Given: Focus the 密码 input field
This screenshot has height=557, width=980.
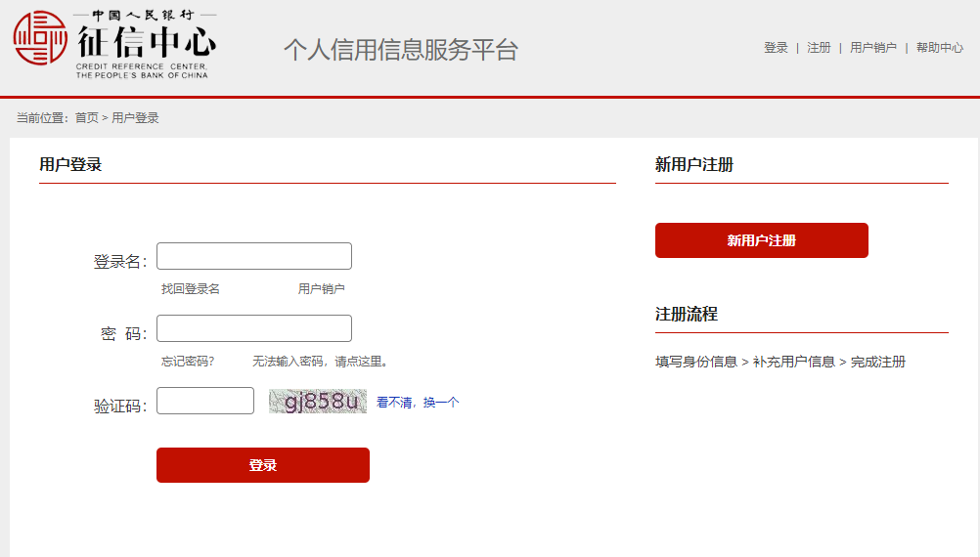Looking at the screenshot, I should (253, 328).
